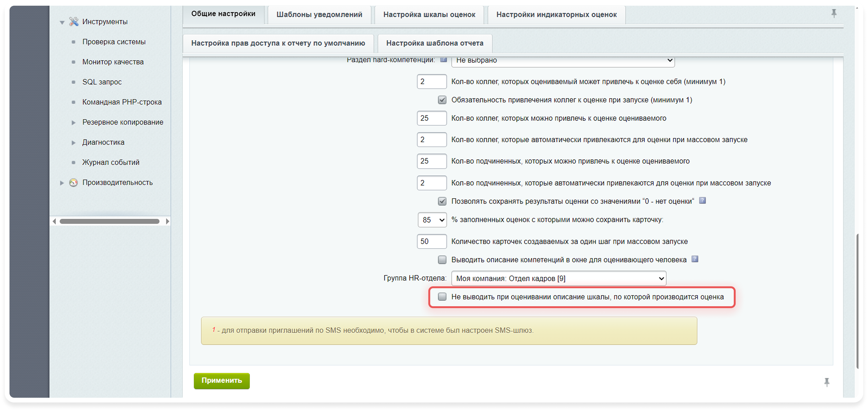Click the Применить button
The height and width of the screenshot is (411, 868).
(x=222, y=381)
